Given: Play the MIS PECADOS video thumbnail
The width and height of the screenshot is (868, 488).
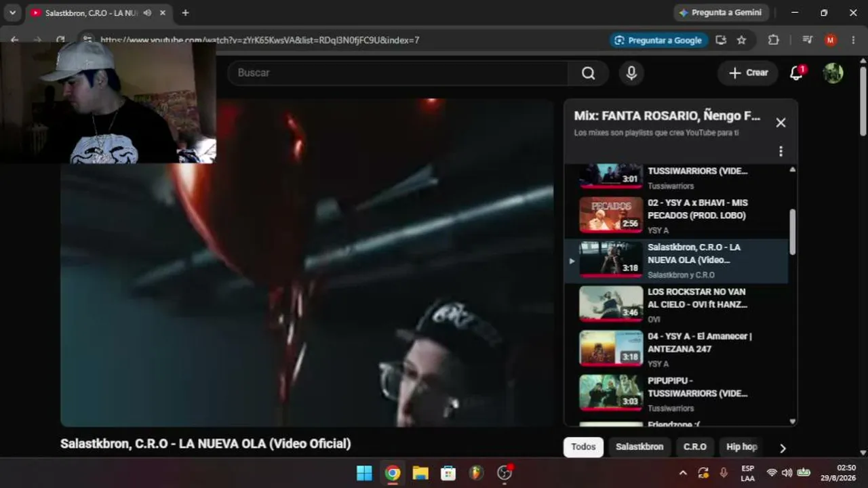Looking at the screenshot, I should coord(611,215).
